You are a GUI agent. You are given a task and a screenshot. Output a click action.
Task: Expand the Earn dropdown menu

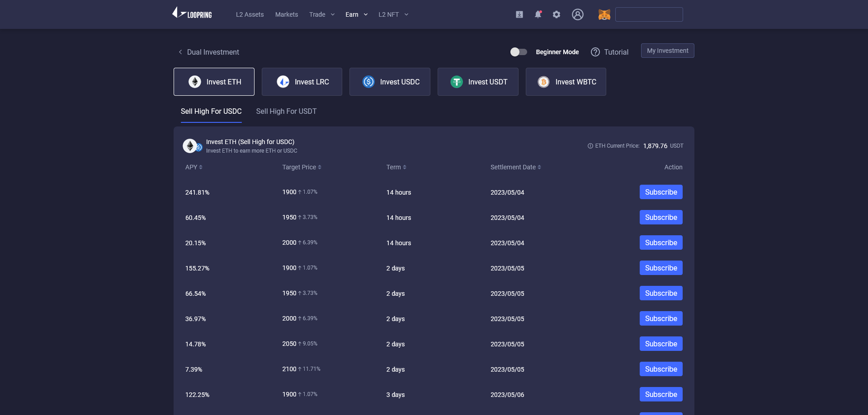pyautogui.click(x=356, y=14)
